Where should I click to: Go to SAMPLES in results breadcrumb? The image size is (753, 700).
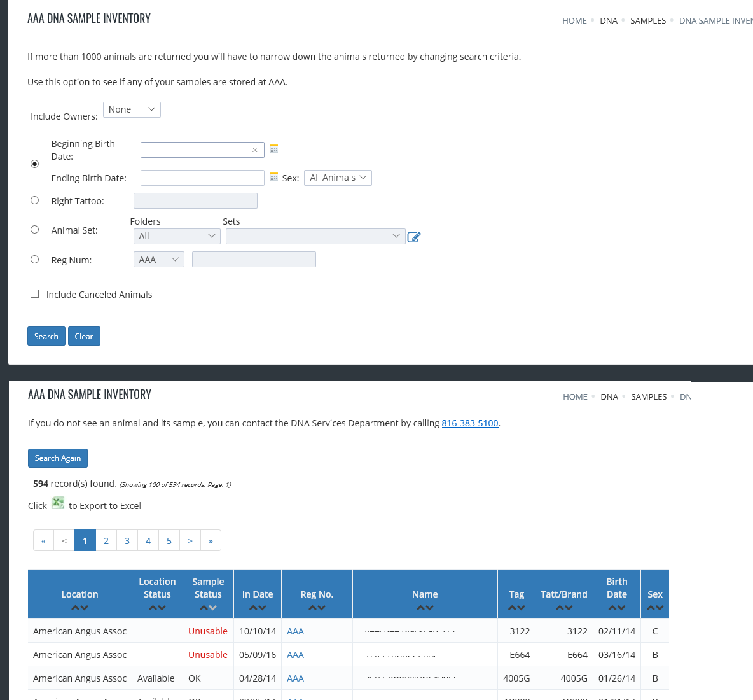(649, 397)
